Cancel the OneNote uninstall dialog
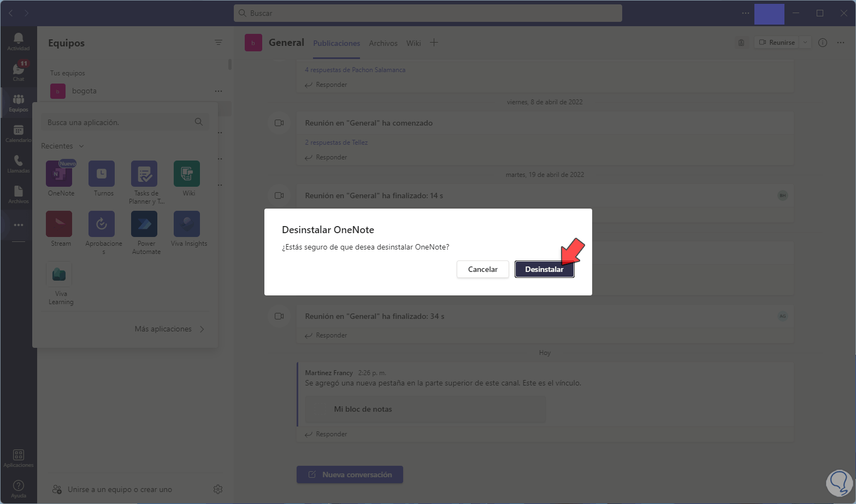Screen dimensions: 856x504 tap(483, 269)
